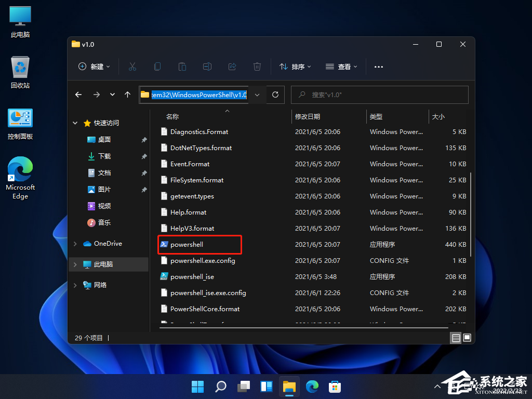
Task: Open the 新建 menu
Action: (x=94, y=66)
